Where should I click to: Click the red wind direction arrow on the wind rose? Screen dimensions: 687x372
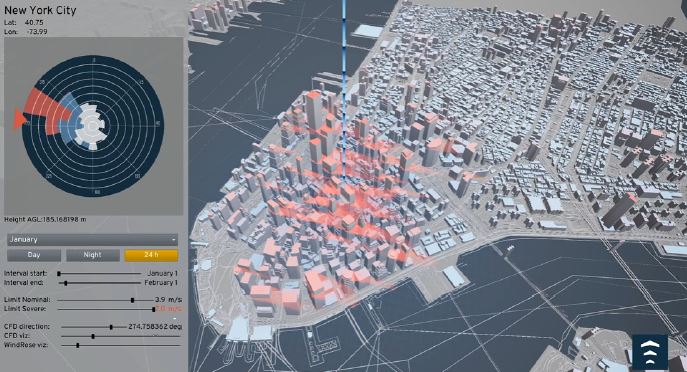tap(19, 119)
